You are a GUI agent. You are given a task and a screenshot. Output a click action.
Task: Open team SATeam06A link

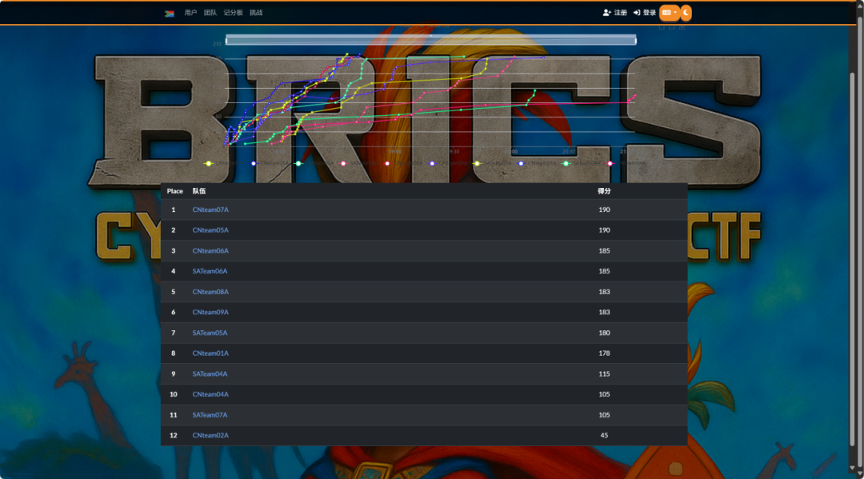coord(209,271)
